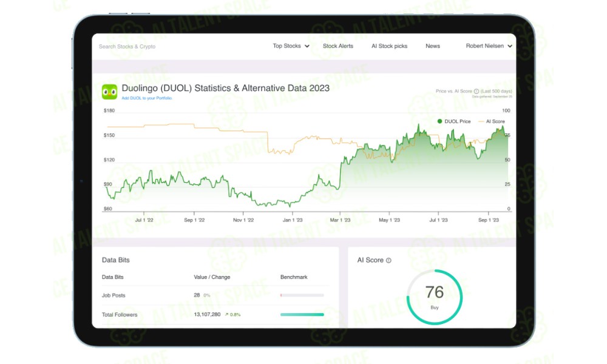Click the Sep 1 '22 axis label
This screenshot has height=364, width=607.
pyautogui.click(x=194, y=220)
